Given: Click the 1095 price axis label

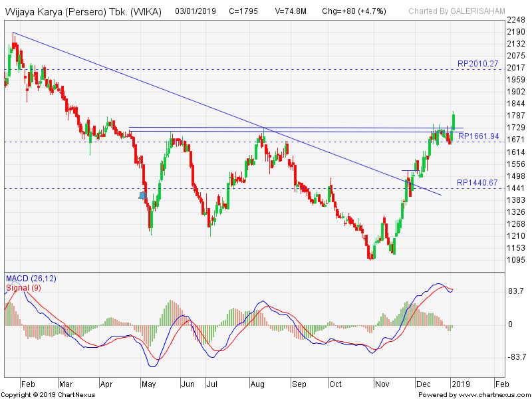Looking at the screenshot, I should click(516, 260).
